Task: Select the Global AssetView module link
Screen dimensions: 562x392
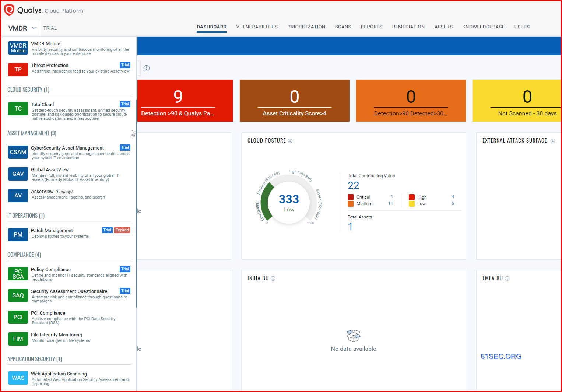Action: [50, 170]
